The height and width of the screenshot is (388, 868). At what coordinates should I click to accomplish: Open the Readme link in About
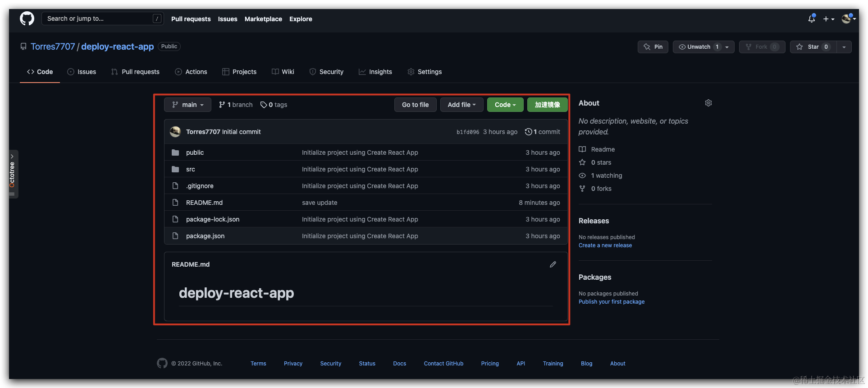tap(597, 149)
